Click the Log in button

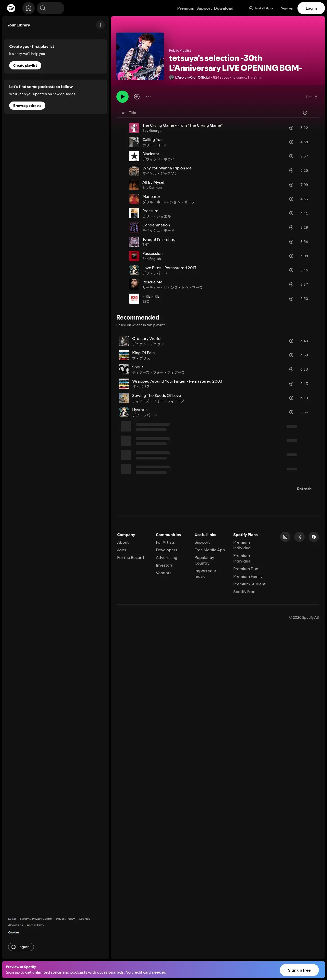click(311, 8)
